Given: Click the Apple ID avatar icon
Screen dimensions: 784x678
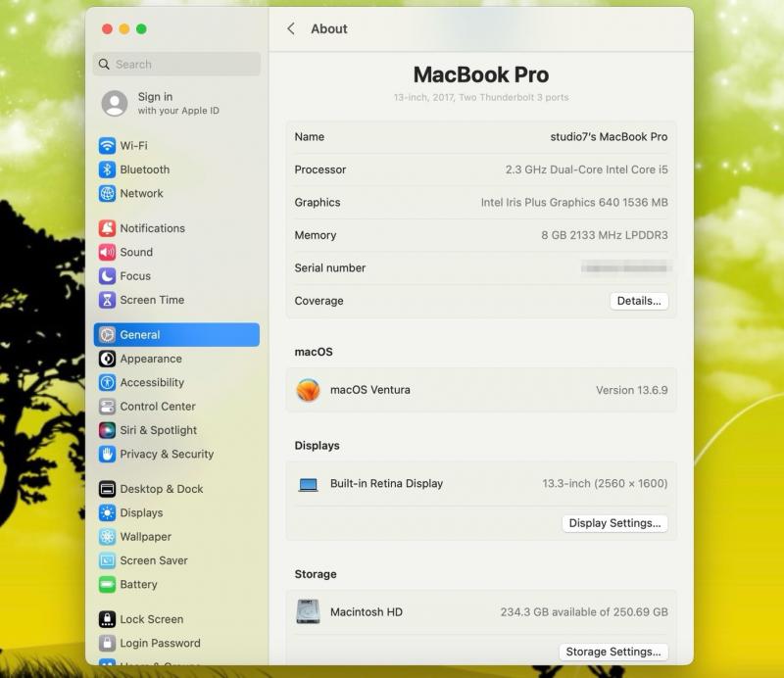Looking at the screenshot, I should [x=115, y=103].
